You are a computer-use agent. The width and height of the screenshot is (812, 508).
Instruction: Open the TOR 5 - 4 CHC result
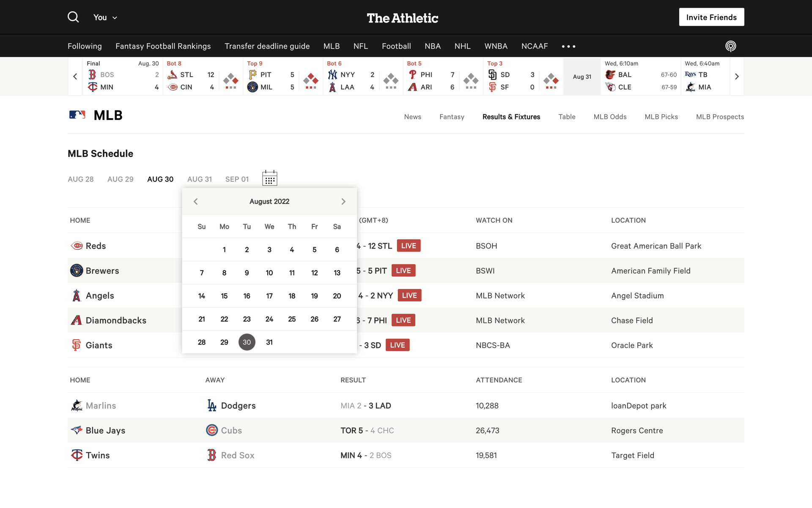367,431
